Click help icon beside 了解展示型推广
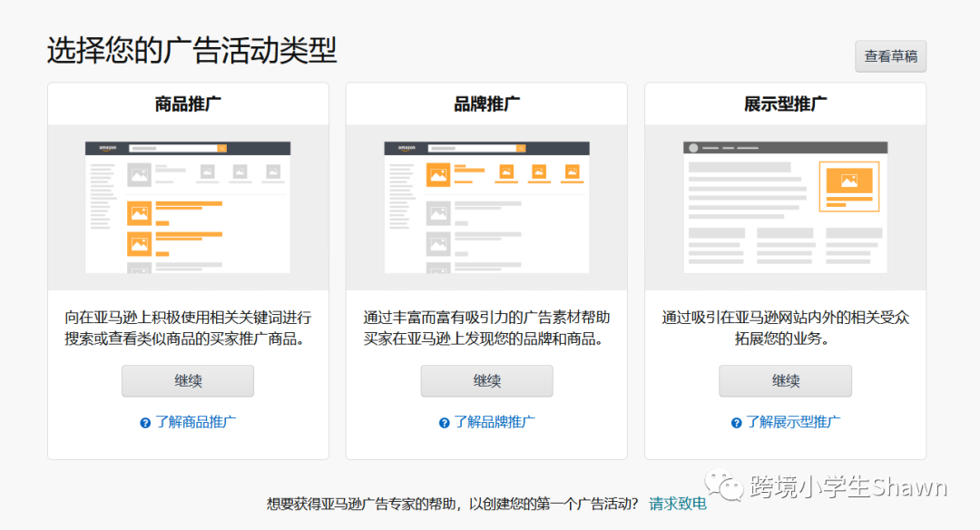 (736, 423)
